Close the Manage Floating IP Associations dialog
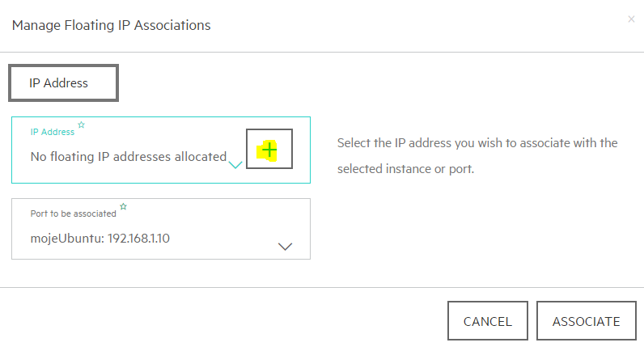Image resolution: width=644 pixels, height=351 pixels. [631, 19]
